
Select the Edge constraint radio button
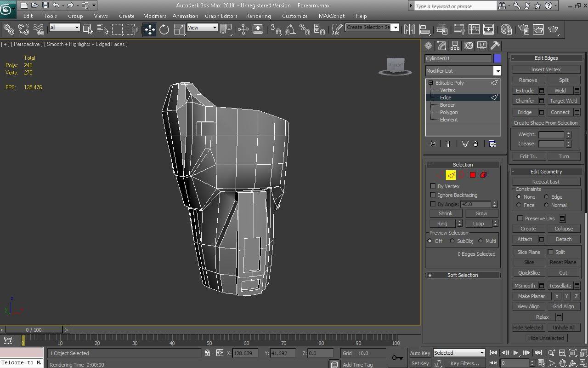click(x=546, y=197)
